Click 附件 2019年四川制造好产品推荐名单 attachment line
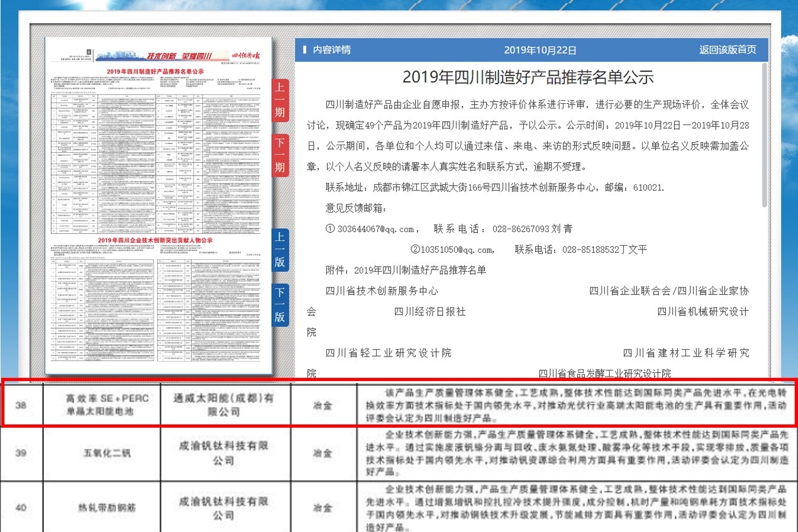Viewport: 798px width, 532px height. pos(406,270)
